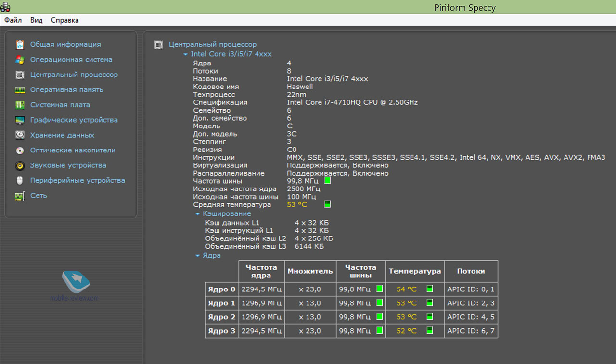Open the Сеть section

point(38,196)
